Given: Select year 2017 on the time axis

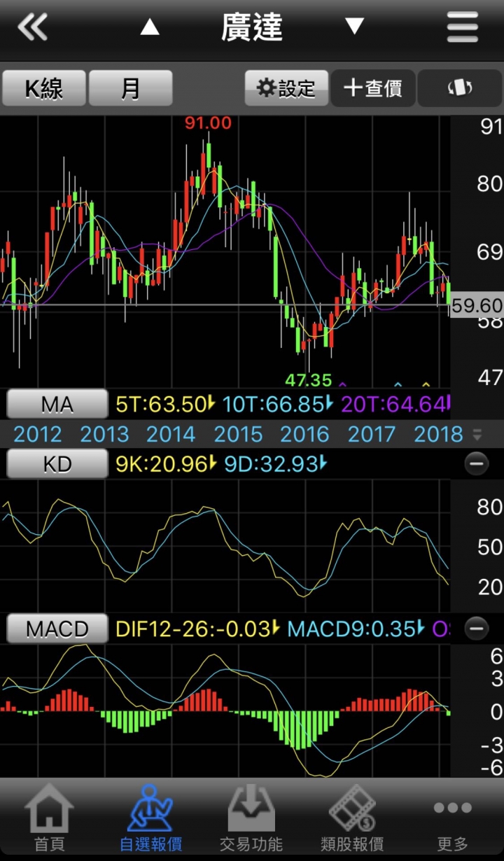Looking at the screenshot, I should (x=372, y=434).
